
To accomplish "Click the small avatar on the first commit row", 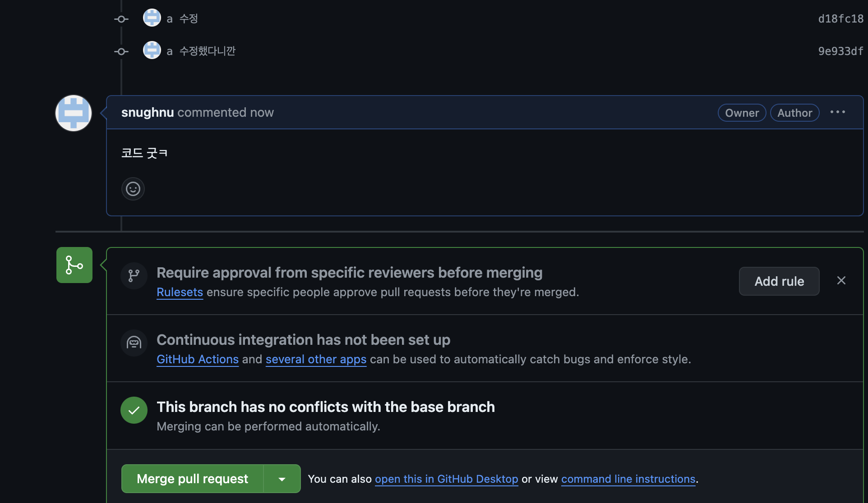I will 152,18.
